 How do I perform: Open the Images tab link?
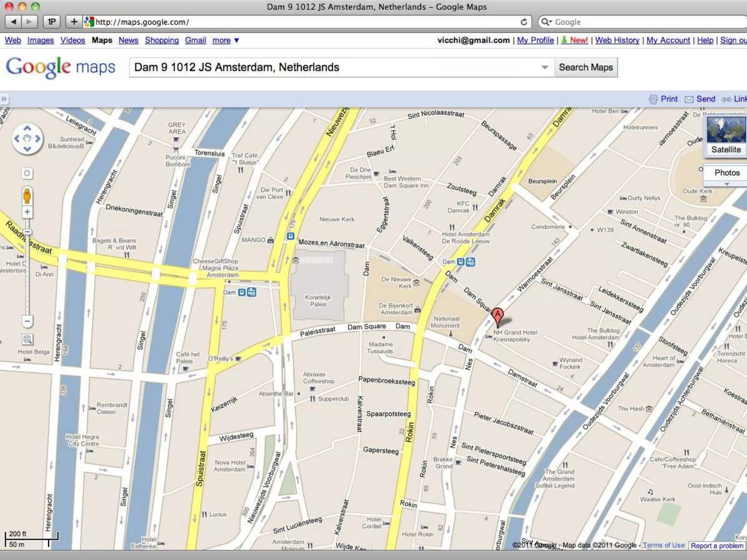[x=40, y=40]
